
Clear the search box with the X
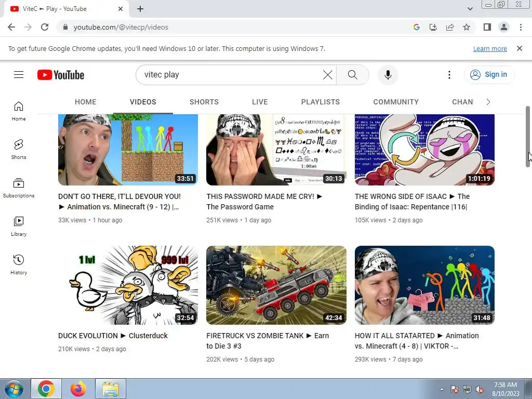328,75
